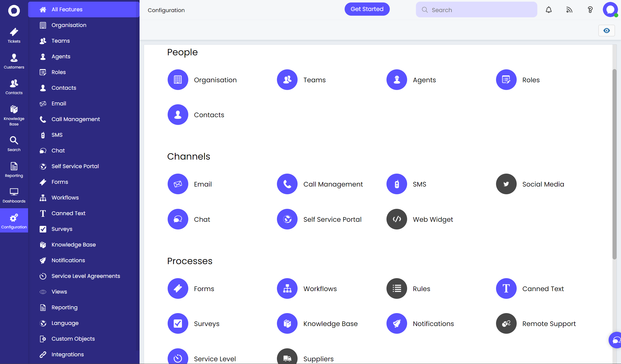Click the Surveys icon in Processes
621x364 pixels.
point(178,323)
